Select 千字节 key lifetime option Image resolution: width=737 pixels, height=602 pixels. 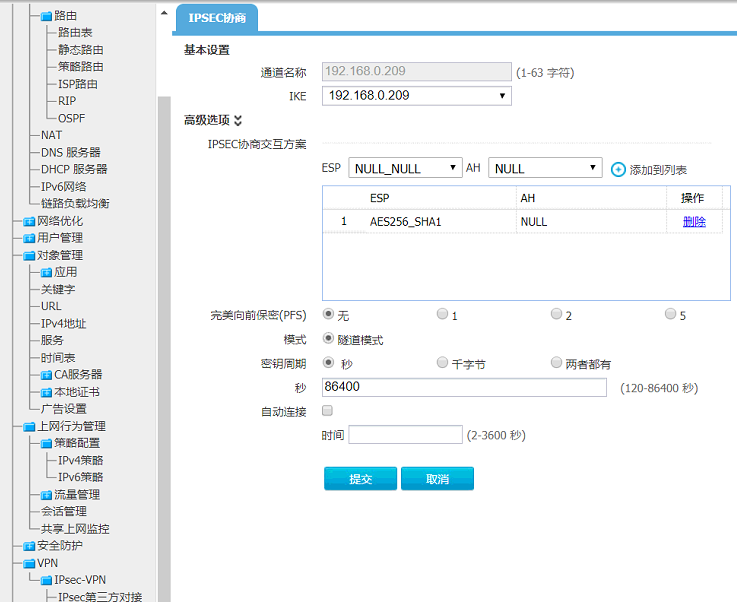[443, 363]
